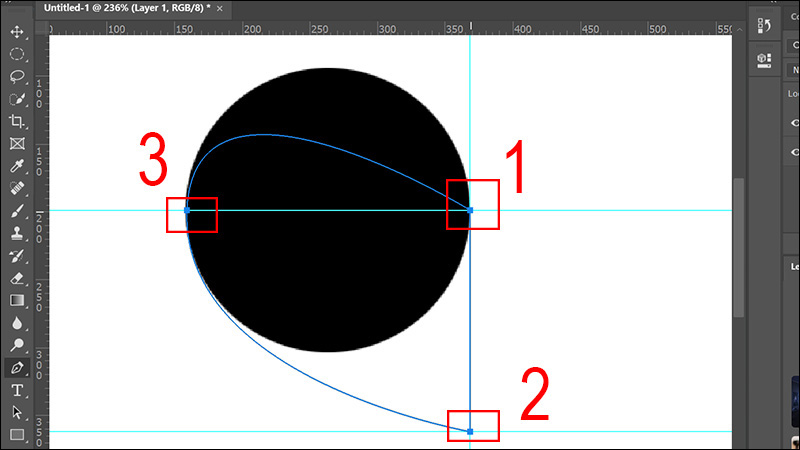This screenshot has width=800, height=450.
Task: Select the Frame tool
Action: (17, 144)
